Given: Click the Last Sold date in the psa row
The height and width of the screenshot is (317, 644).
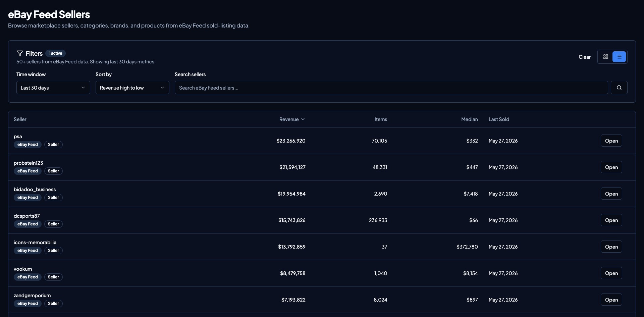Looking at the screenshot, I should click(x=503, y=141).
